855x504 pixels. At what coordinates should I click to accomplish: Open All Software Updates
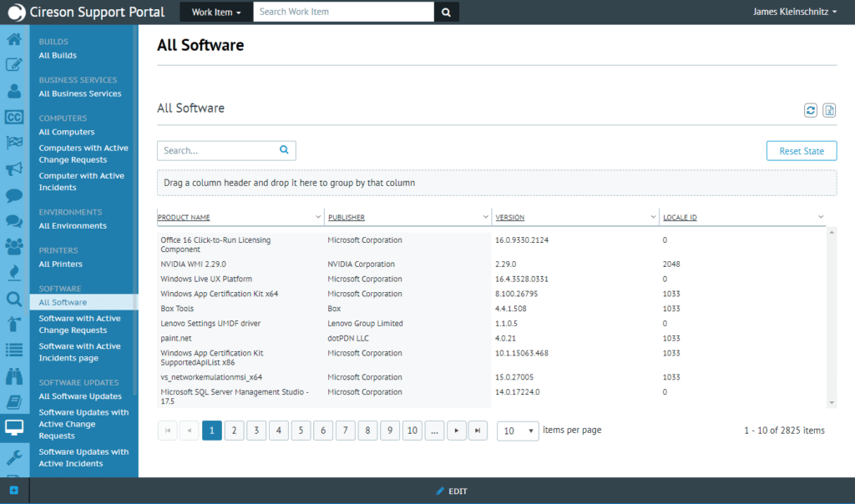(80, 396)
